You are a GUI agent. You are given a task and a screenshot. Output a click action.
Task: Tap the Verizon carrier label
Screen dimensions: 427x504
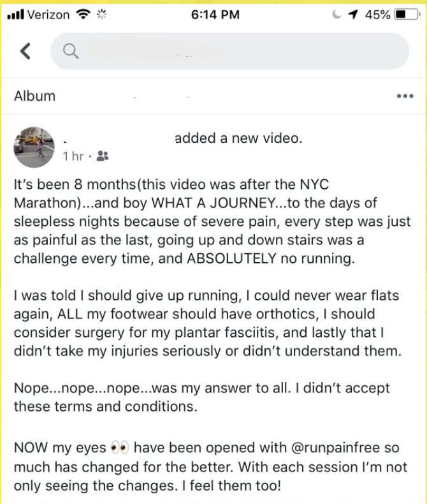pyautogui.click(x=48, y=15)
